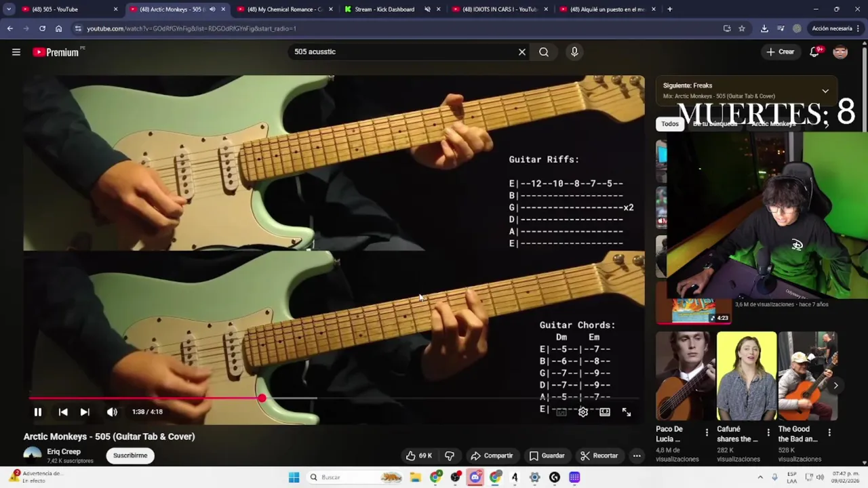
Task: Click the 'Acción necesaria' button
Action: (x=831, y=28)
